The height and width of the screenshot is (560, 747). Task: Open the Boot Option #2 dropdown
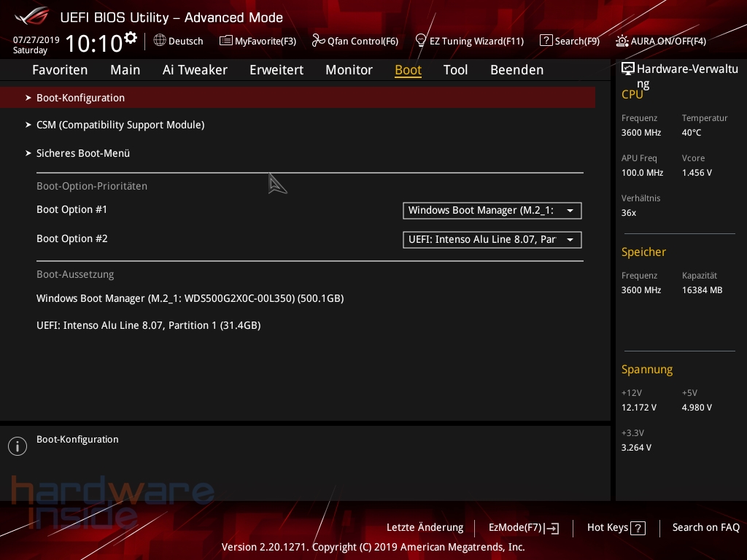[492, 239]
